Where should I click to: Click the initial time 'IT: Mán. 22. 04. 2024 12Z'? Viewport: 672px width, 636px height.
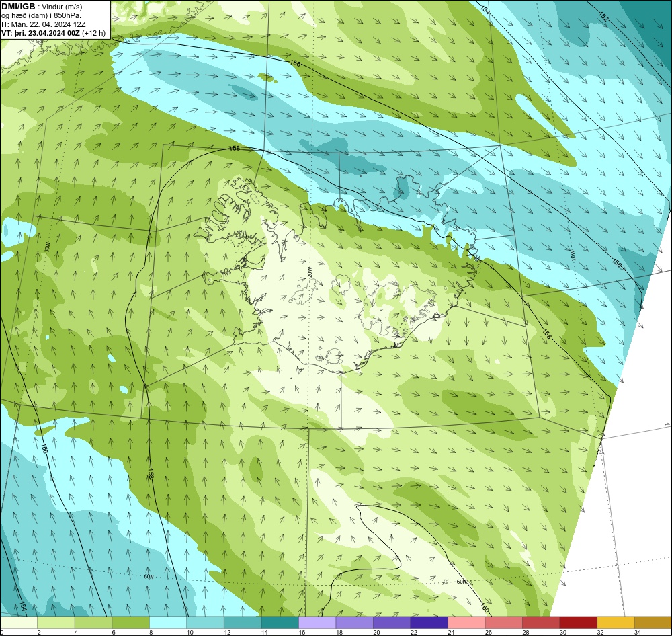(43, 24)
